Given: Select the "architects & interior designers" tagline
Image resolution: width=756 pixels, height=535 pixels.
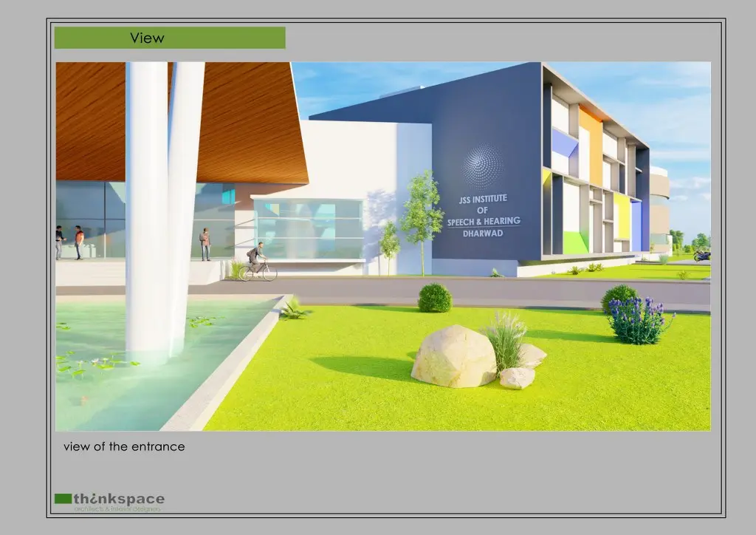Looking at the screenshot, I should tap(117, 509).
